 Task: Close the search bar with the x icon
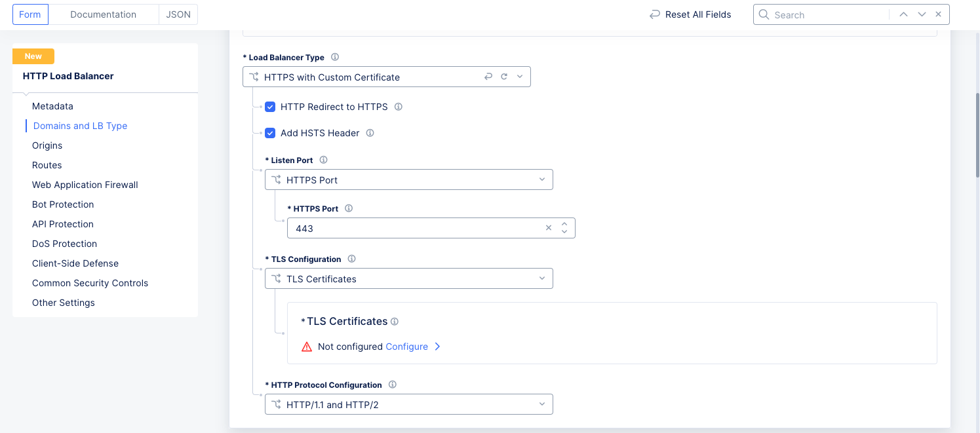pos(938,14)
